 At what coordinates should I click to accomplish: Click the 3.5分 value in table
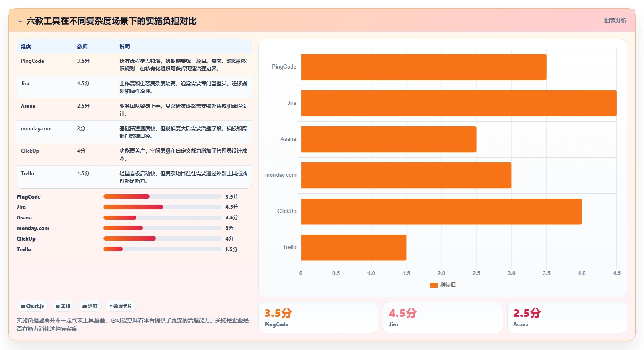coord(83,61)
